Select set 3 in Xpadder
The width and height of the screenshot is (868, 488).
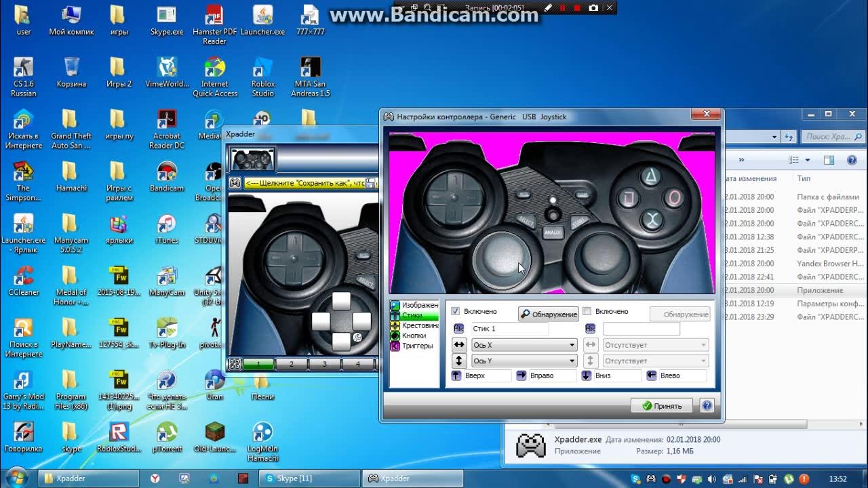coord(325,364)
